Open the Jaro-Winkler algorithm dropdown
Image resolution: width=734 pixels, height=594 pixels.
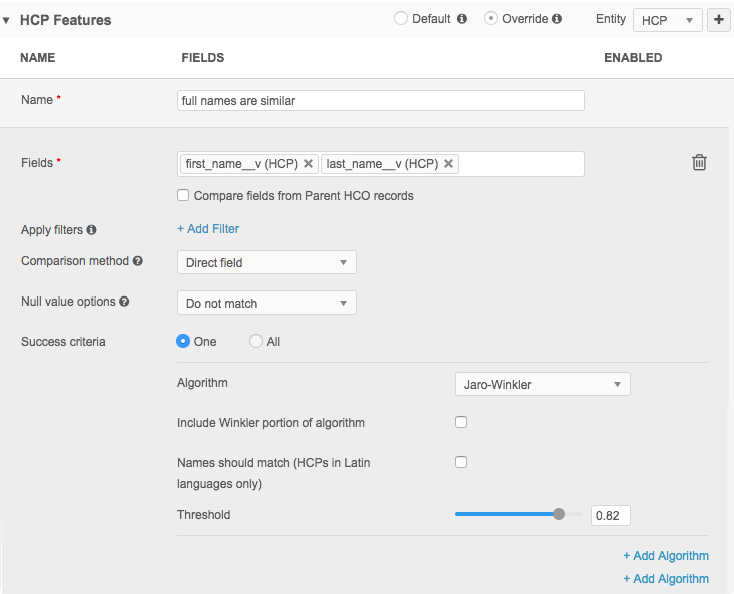click(542, 384)
